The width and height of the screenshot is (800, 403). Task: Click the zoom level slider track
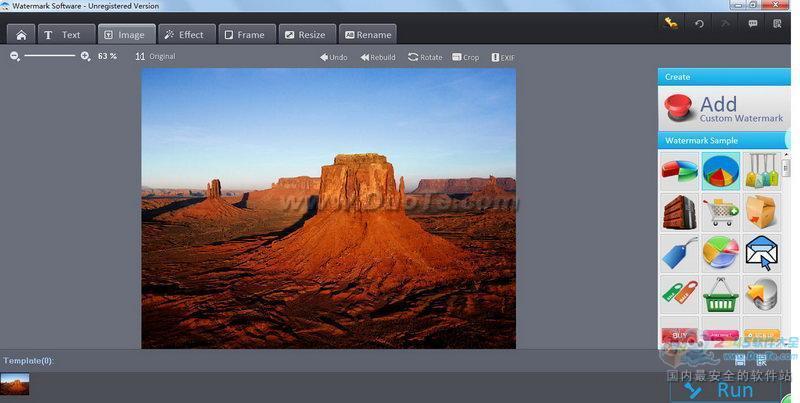tap(50, 56)
